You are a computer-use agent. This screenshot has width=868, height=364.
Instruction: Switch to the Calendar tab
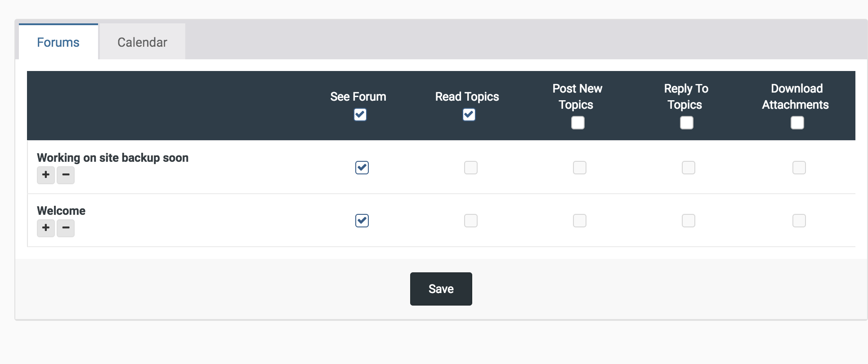pyautogui.click(x=142, y=42)
